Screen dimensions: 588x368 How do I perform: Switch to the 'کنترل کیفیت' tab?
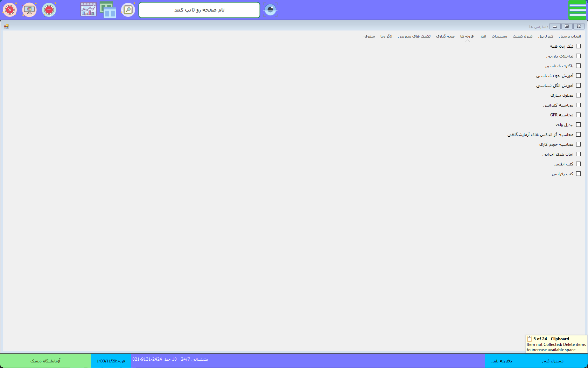click(x=523, y=36)
